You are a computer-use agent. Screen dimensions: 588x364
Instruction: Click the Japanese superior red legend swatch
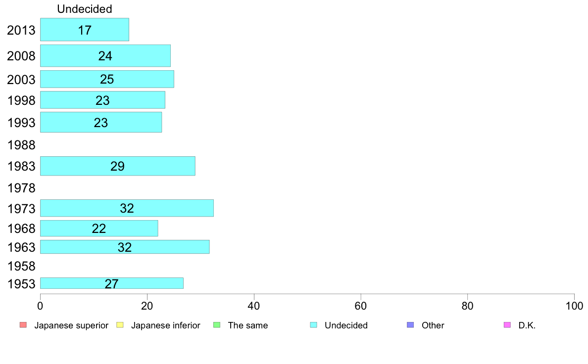pos(23,324)
